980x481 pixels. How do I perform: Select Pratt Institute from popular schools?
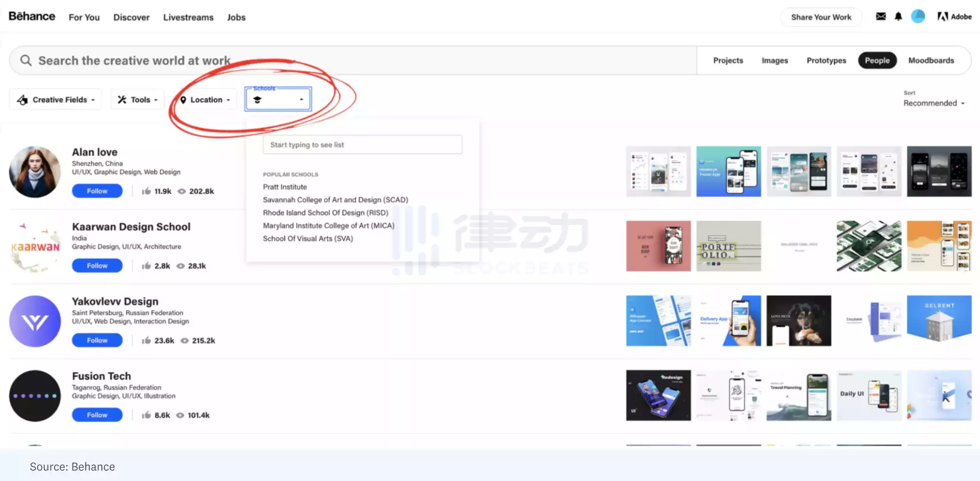click(x=285, y=187)
